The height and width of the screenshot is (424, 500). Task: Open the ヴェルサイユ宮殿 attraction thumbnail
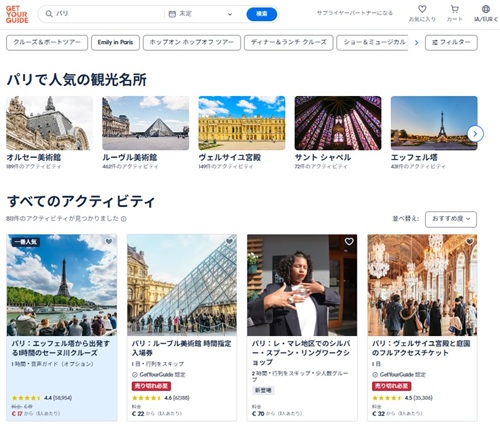(x=242, y=123)
